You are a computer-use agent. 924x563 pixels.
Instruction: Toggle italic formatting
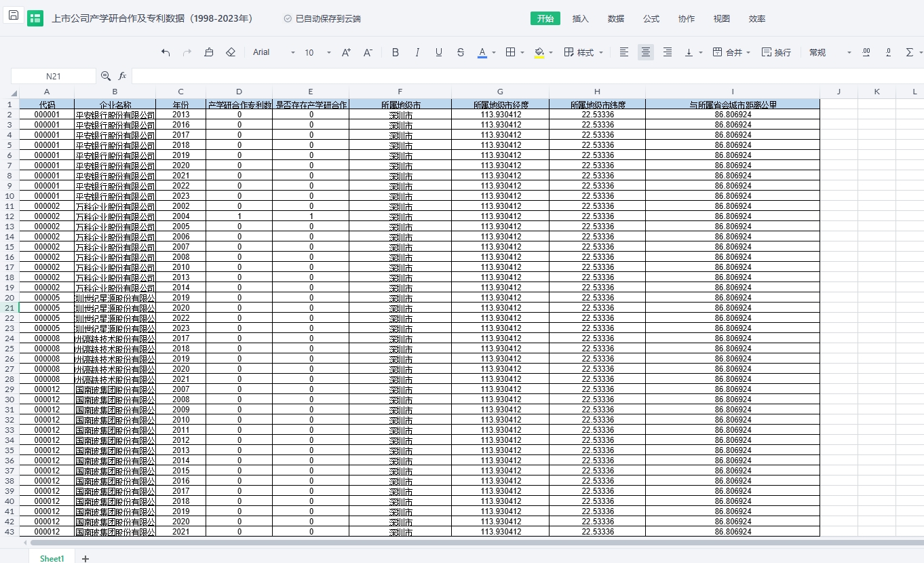pyautogui.click(x=417, y=52)
